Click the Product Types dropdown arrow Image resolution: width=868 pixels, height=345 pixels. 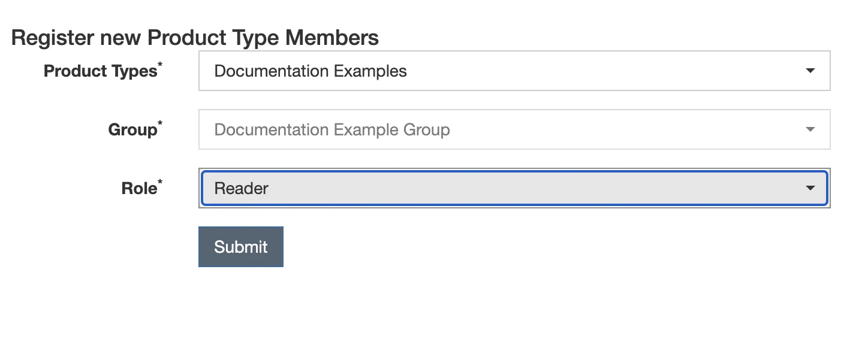pos(810,71)
